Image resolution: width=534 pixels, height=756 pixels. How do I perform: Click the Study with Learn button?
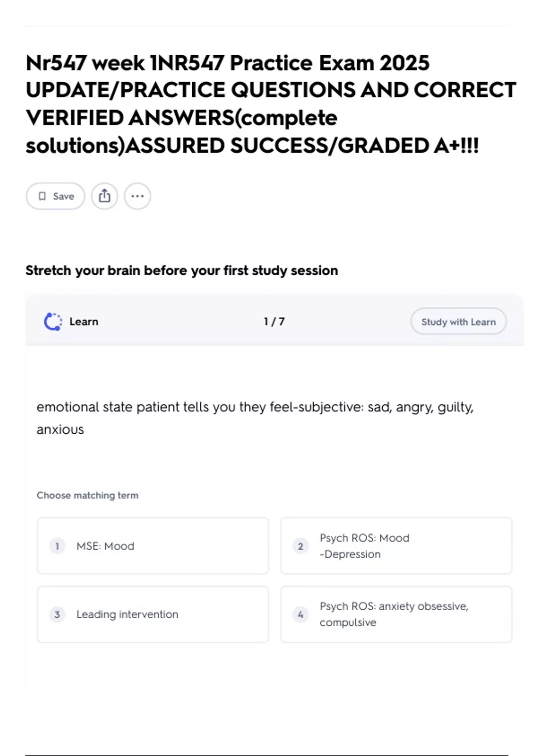click(458, 322)
